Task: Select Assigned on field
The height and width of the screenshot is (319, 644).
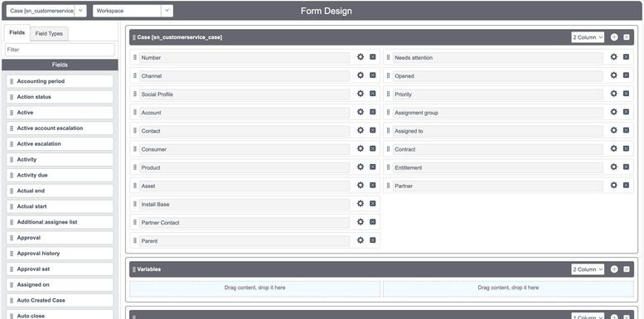Action: 60,284
